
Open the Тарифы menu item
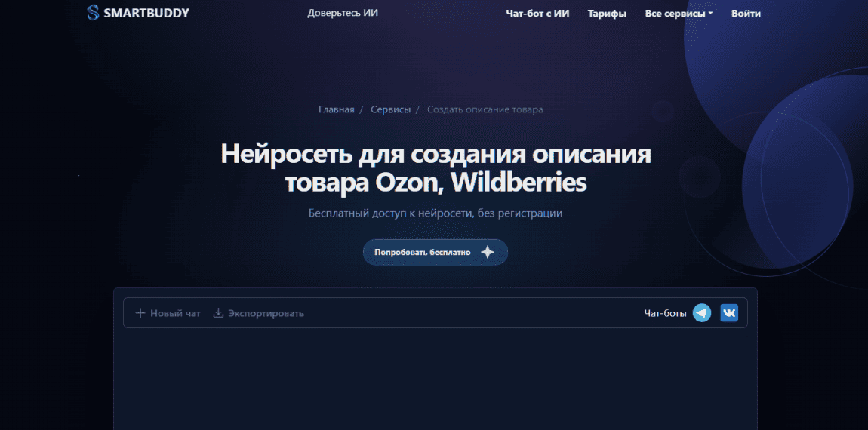pos(608,14)
